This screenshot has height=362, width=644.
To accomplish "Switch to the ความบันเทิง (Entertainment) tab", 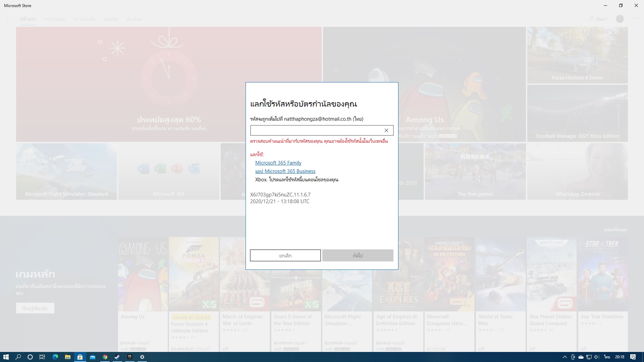I will coord(85,19).
